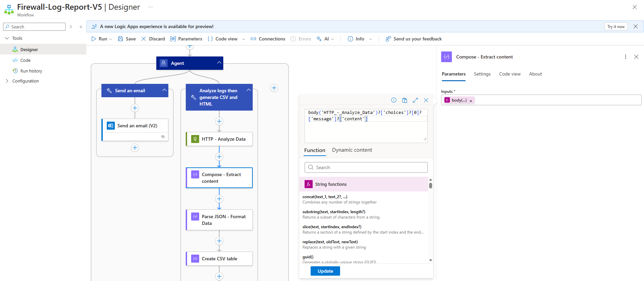644x281 pixels.
Task: Collapse the Agent node
Action: (x=219, y=63)
